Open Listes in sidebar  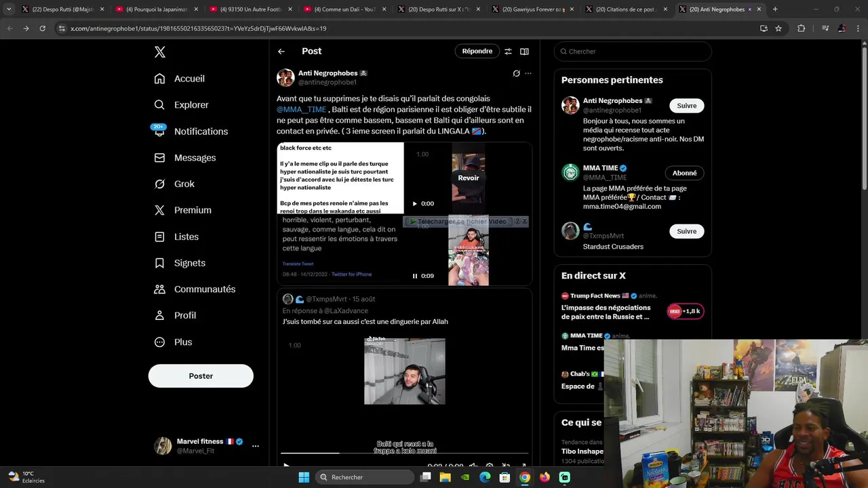pos(176,237)
